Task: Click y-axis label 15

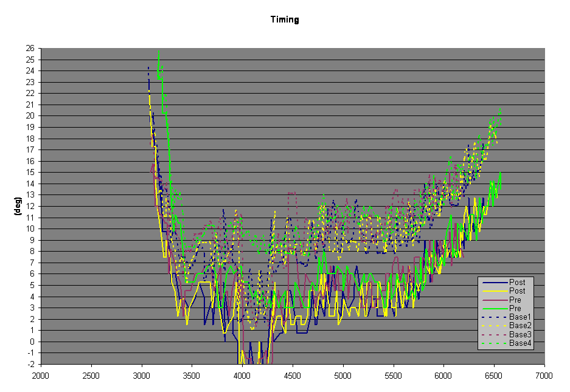Action: pyautogui.click(x=30, y=172)
